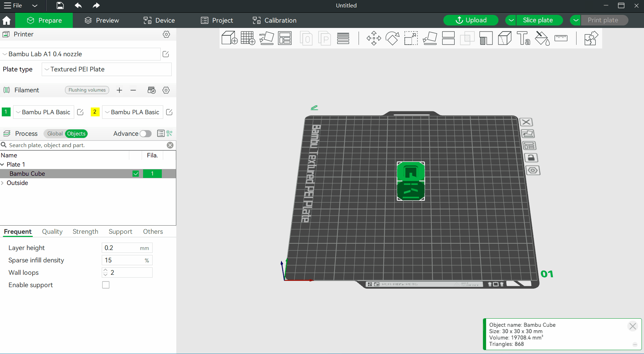Open the Calibration tab
This screenshot has height=354, width=644.
click(x=274, y=21)
